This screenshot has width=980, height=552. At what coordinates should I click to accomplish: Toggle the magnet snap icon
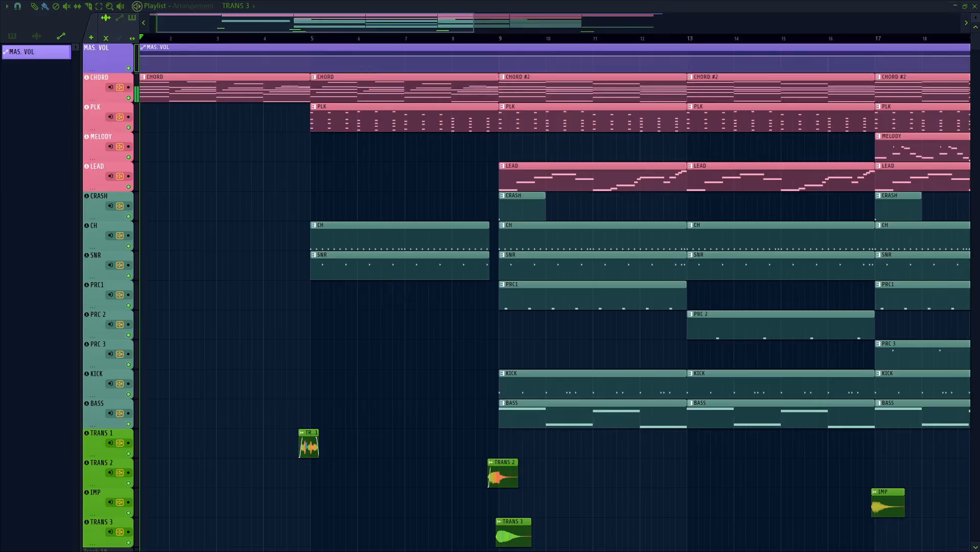point(18,6)
